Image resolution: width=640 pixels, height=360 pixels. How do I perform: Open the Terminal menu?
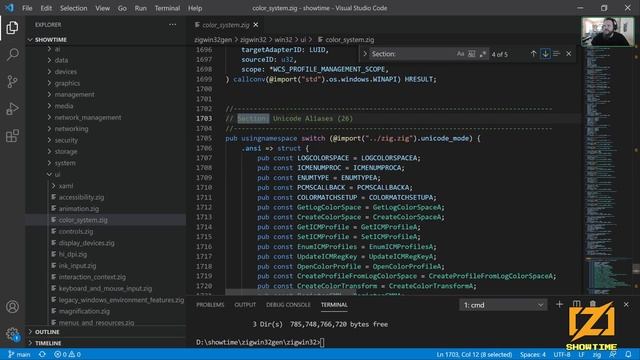(167, 8)
